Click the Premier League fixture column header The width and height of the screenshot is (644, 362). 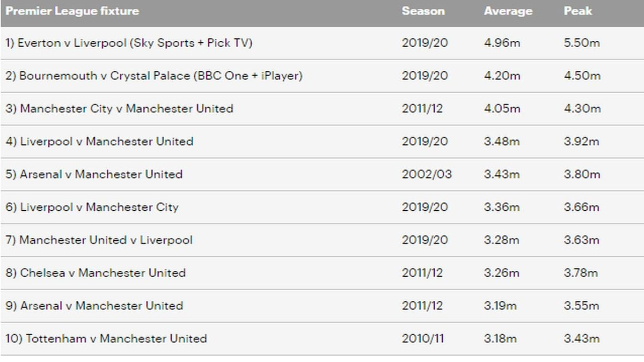(x=72, y=11)
